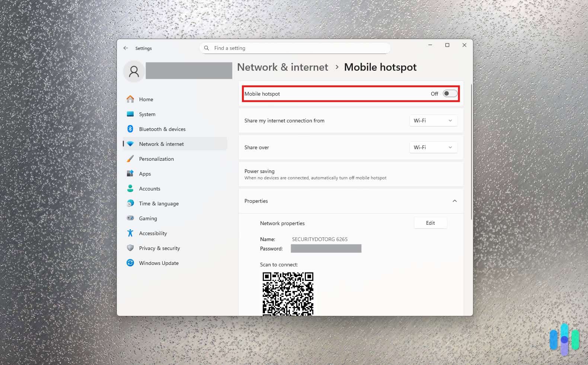Click the Gaming controller icon
Screen dimensions: 588x365
pyautogui.click(x=130, y=218)
